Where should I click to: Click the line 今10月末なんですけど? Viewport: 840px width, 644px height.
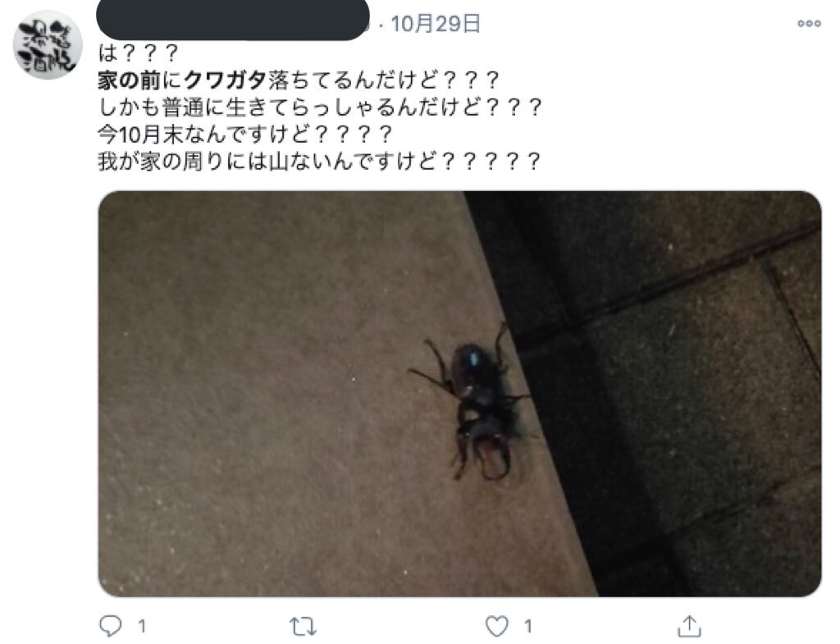tap(244, 134)
